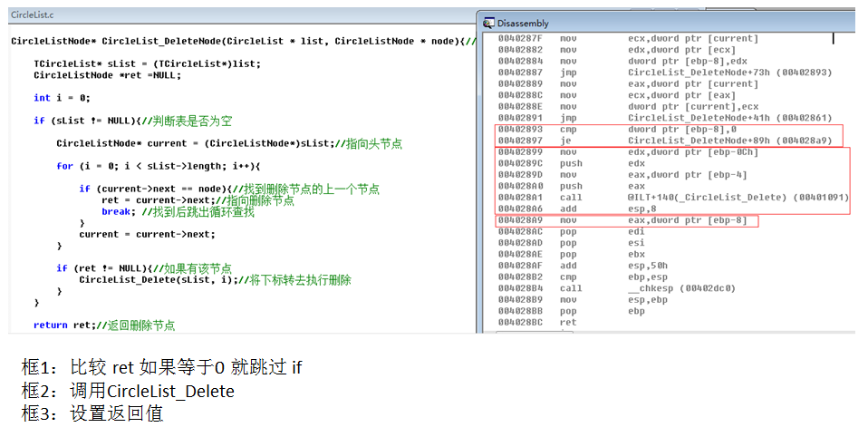Click the 'cmp ebp,esp' row at 004028B2
Image resolution: width=868 pixels, height=437 pixels.
click(x=583, y=277)
